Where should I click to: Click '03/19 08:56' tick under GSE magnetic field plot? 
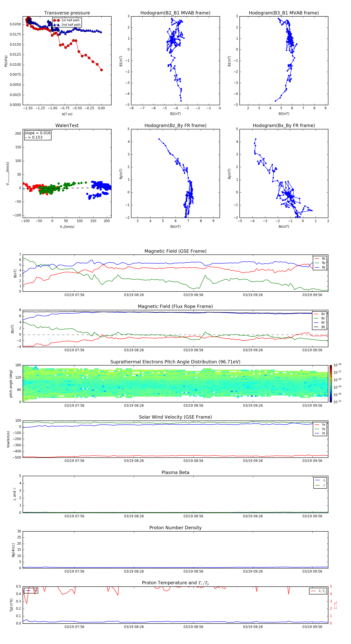point(193,295)
